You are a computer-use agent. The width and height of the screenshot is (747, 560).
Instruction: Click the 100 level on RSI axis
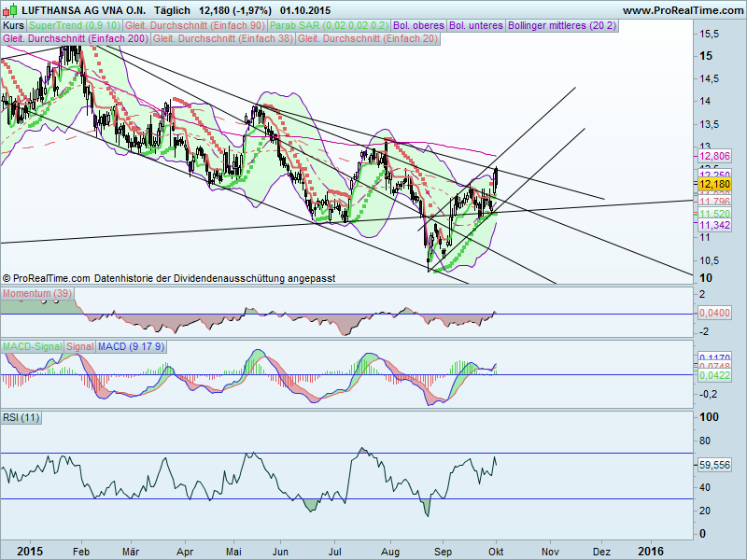tap(709, 417)
